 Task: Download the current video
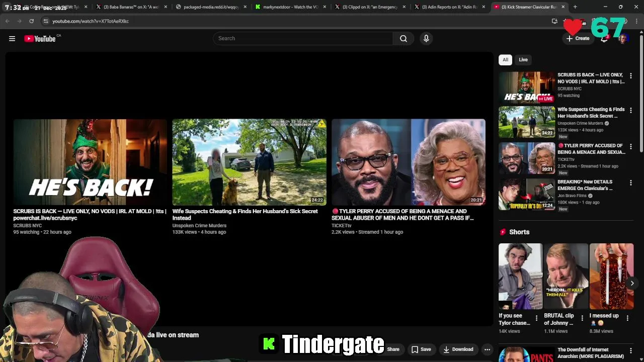pos(458,349)
